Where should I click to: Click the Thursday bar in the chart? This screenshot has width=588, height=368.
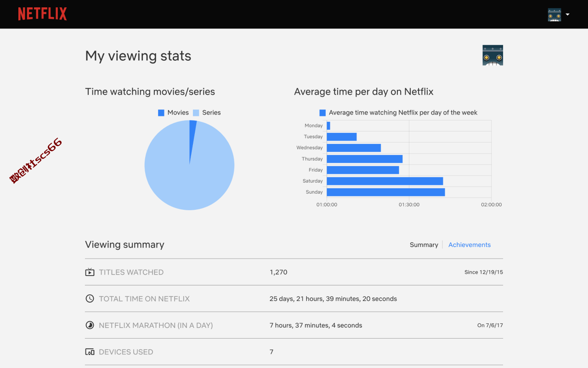(x=365, y=159)
